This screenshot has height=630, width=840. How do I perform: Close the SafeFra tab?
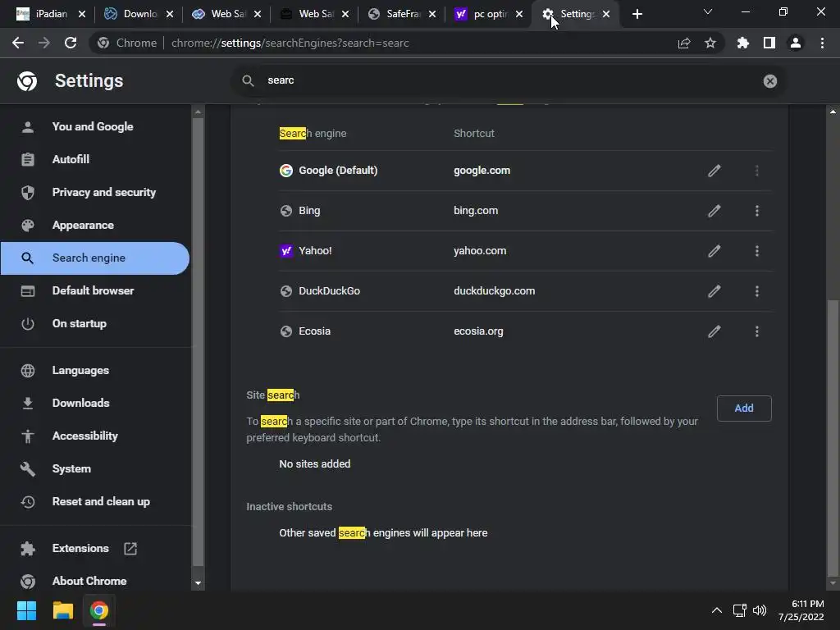(432, 14)
